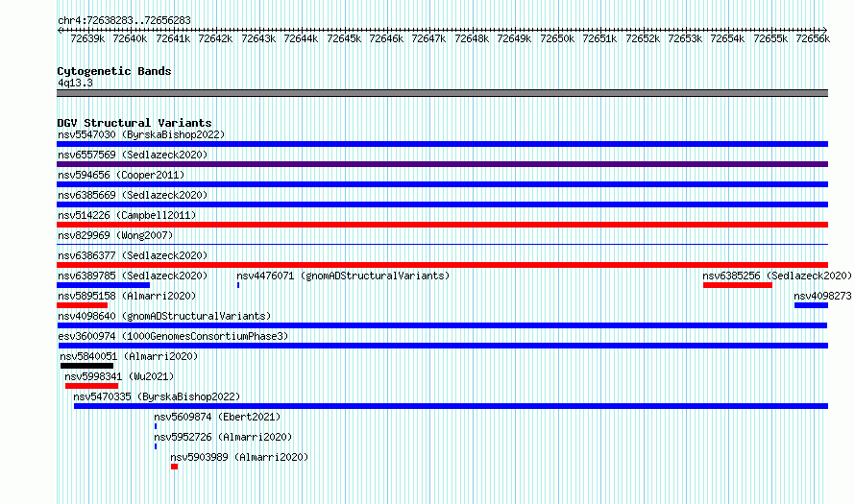Click the blue bar under esv3600974

443,346
